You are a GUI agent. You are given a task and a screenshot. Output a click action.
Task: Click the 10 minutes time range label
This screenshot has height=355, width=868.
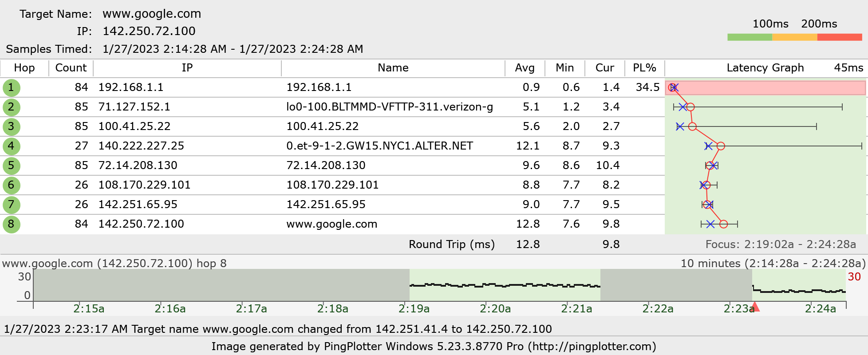tap(773, 264)
